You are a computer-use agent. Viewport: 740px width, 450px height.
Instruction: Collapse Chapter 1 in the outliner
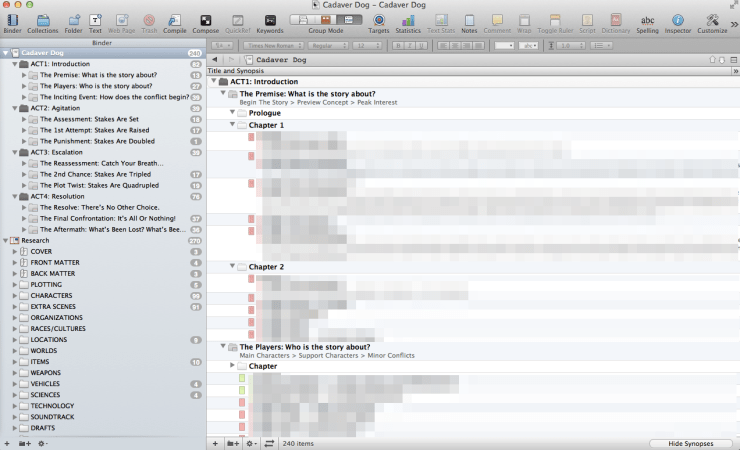pos(232,125)
